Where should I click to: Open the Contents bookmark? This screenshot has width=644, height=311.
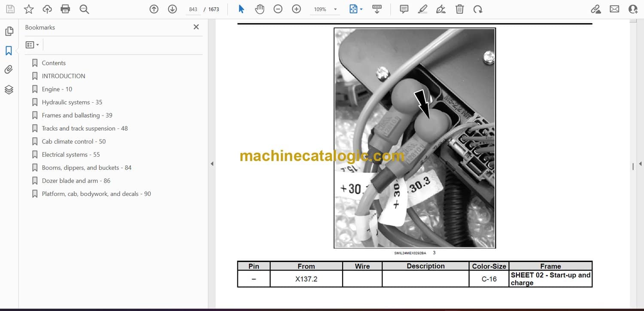point(54,63)
